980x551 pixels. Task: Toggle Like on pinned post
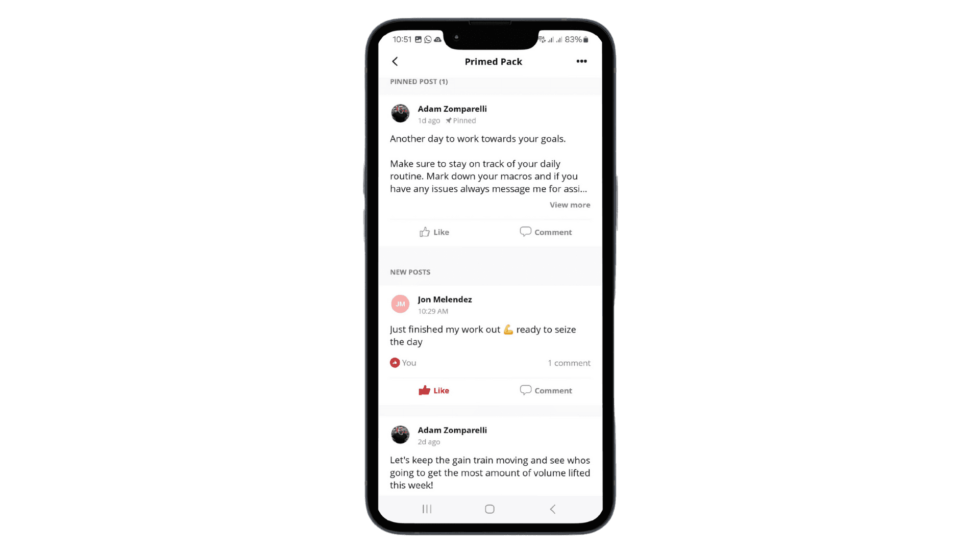tap(434, 232)
